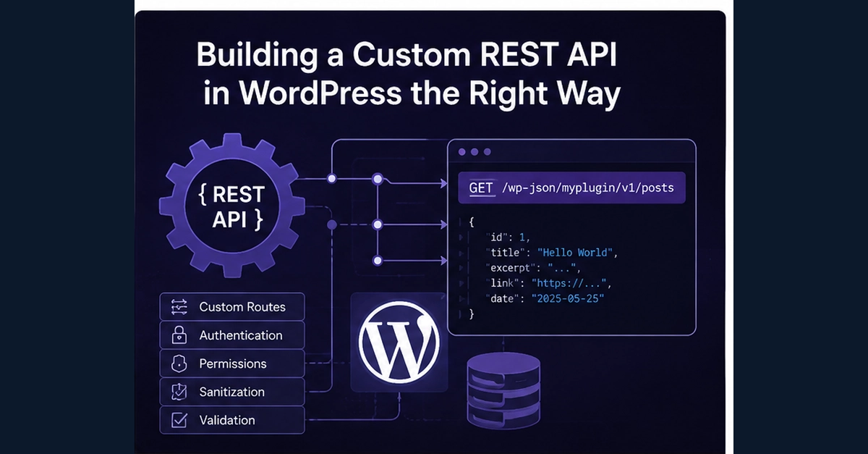The height and width of the screenshot is (454, 868).
Task: Click the closing curly brace of JSON
Action: tap(472, 314)
